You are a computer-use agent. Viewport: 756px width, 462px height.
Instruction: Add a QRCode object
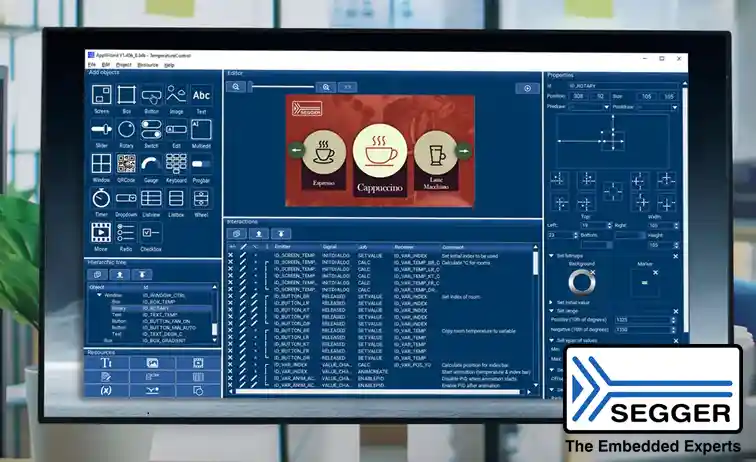126,164
